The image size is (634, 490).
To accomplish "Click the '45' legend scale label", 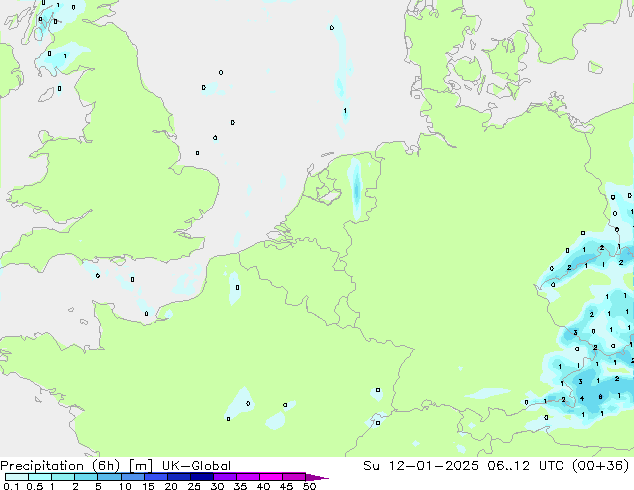I will [286, 486].
